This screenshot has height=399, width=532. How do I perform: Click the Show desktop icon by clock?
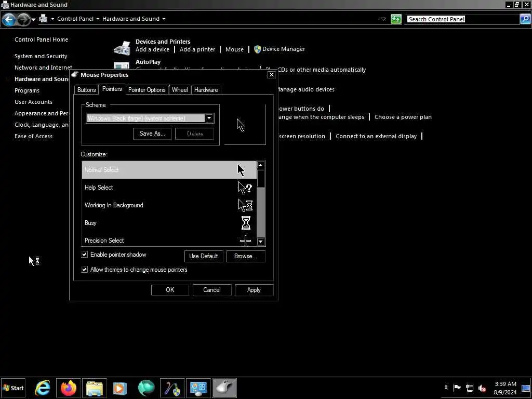[526, 388]
